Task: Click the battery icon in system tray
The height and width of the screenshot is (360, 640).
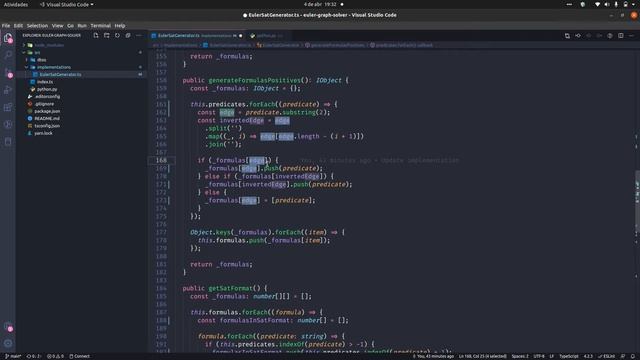Action: [x=626, y=4]
